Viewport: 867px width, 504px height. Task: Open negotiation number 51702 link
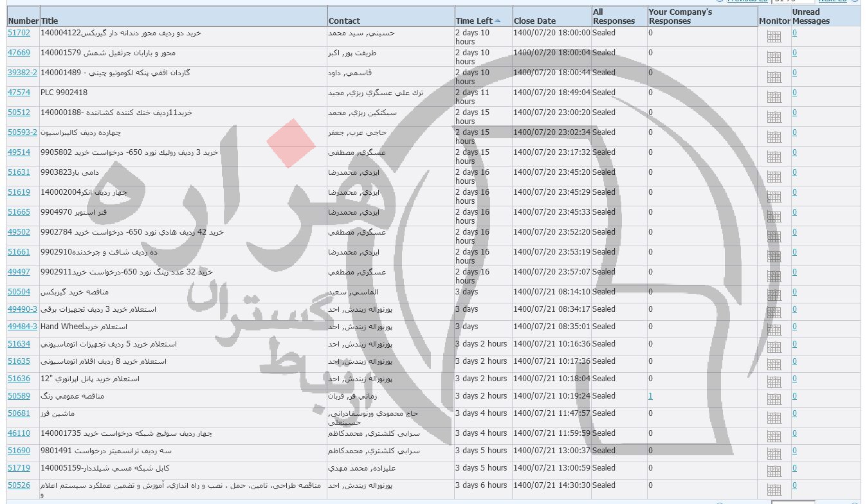pos(19,33)
